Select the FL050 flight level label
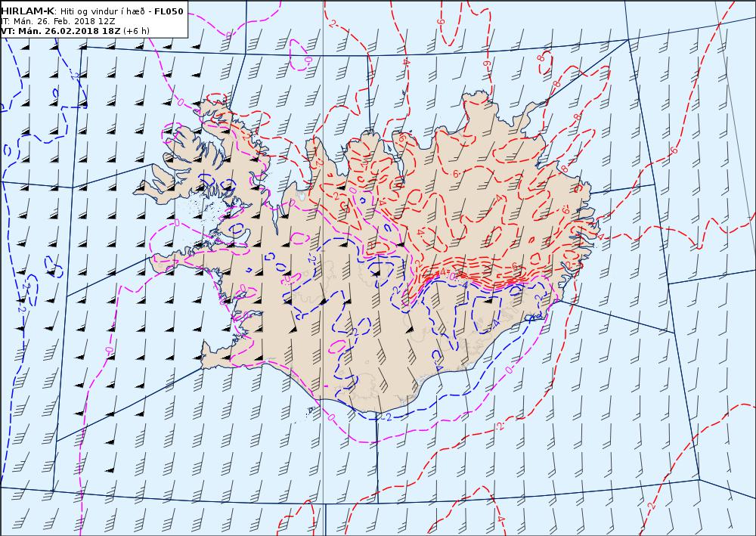 tap(169, 11)
